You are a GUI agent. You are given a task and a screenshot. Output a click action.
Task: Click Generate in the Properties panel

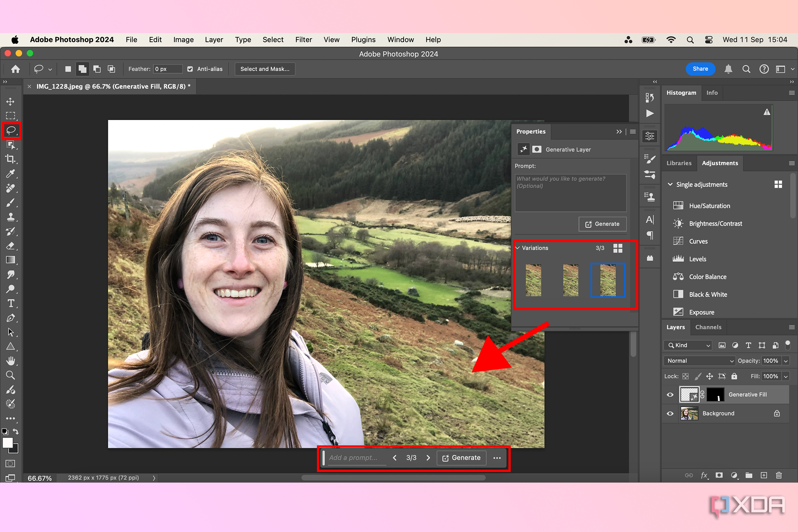pos(602,224)
